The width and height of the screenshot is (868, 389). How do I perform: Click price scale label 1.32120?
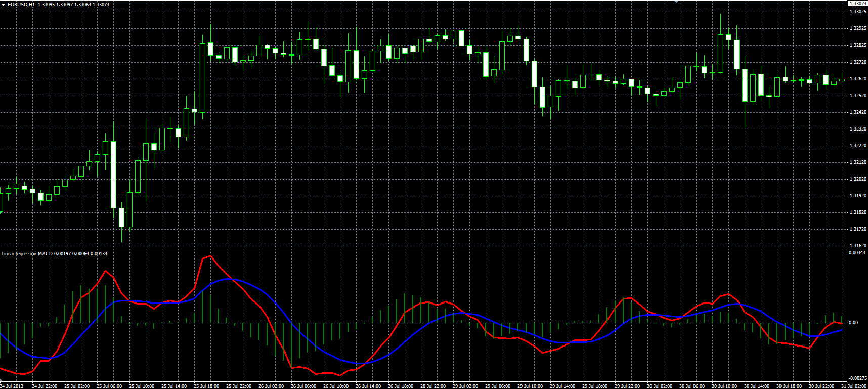(x=857, y=162)
